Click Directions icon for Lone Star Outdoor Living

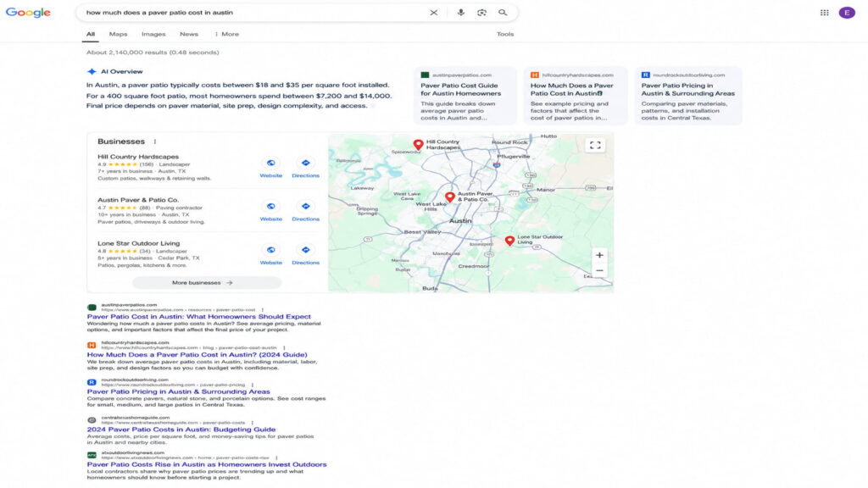tap(305, 250)
